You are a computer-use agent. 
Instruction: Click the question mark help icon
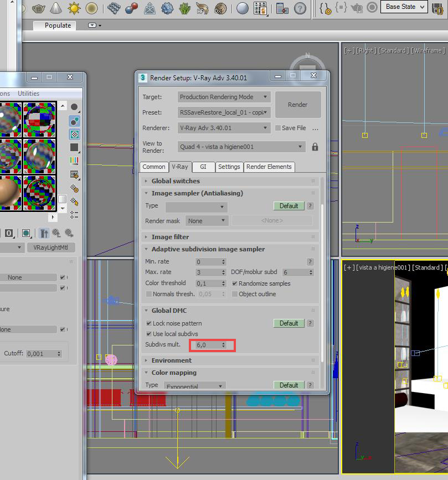[x=300, y=8]
